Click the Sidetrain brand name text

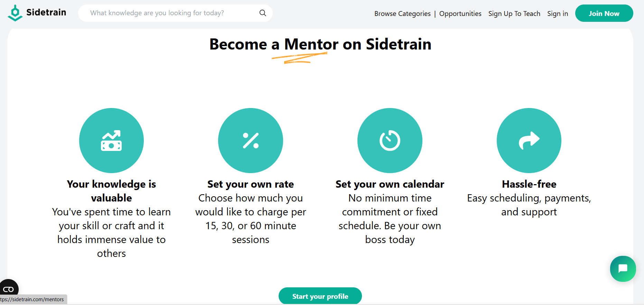click(46, 12)
